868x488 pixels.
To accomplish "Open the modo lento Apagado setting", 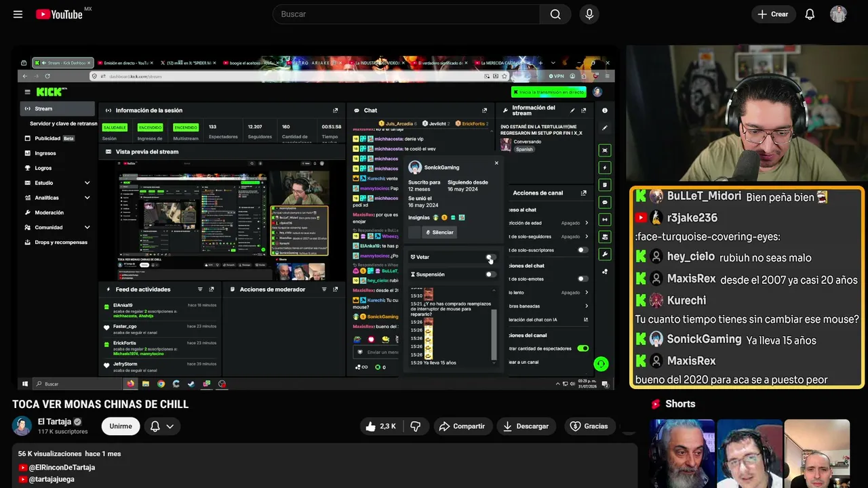I will point(575,293).
